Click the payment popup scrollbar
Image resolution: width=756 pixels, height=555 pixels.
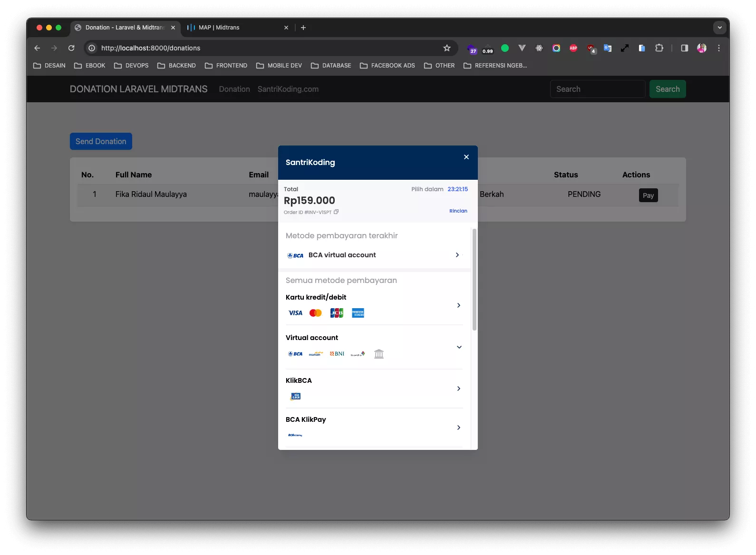click(475, 280)
